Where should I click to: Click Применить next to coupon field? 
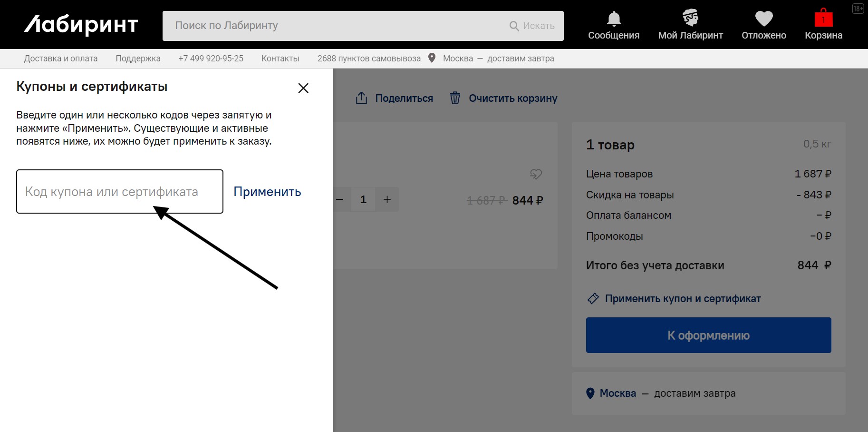[267, 192]
